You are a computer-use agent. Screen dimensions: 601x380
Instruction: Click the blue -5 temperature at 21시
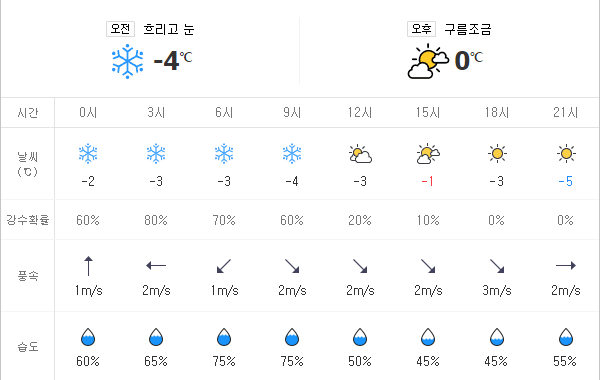[x=566, y=181]
